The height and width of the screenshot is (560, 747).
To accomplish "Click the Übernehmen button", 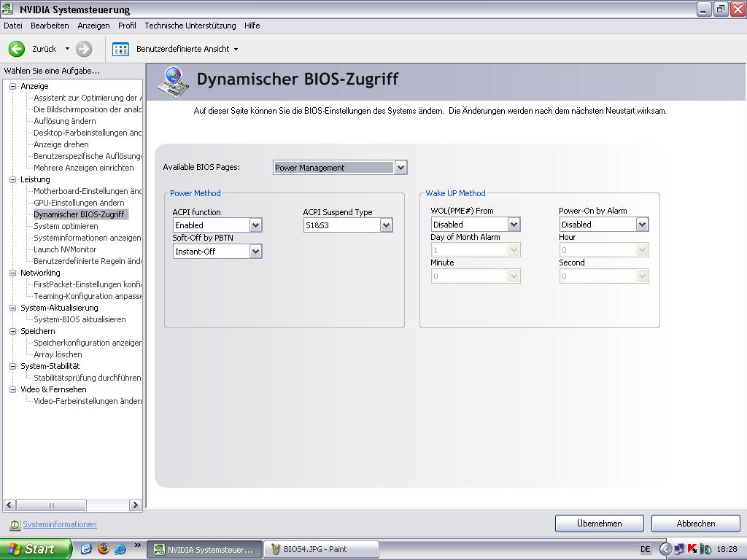I will (x=600, y=524).
